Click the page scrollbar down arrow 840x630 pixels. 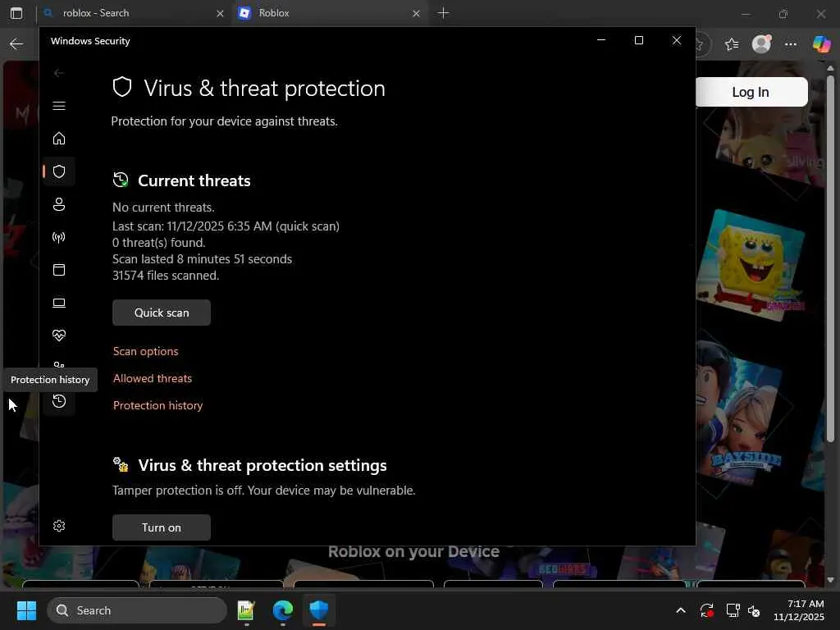(x=830, y=580)
